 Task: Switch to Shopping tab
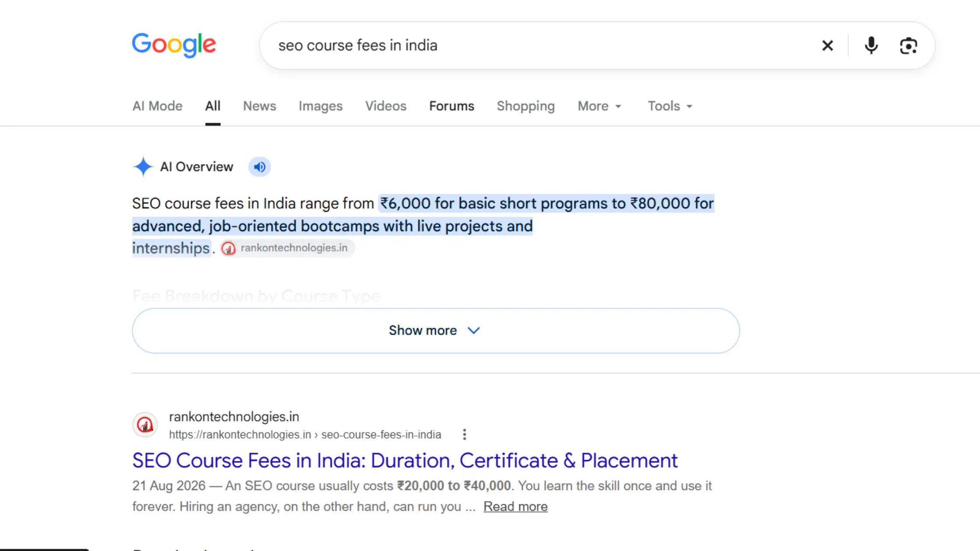coord(526,106)
